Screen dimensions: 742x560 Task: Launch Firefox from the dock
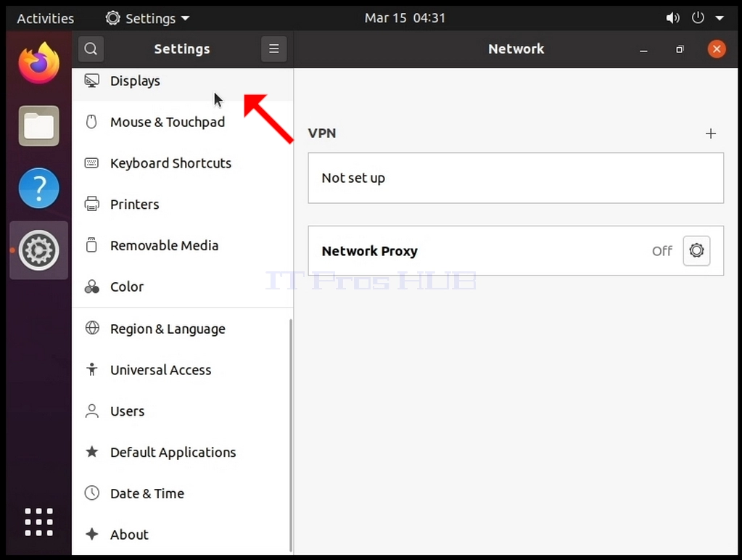38,64
